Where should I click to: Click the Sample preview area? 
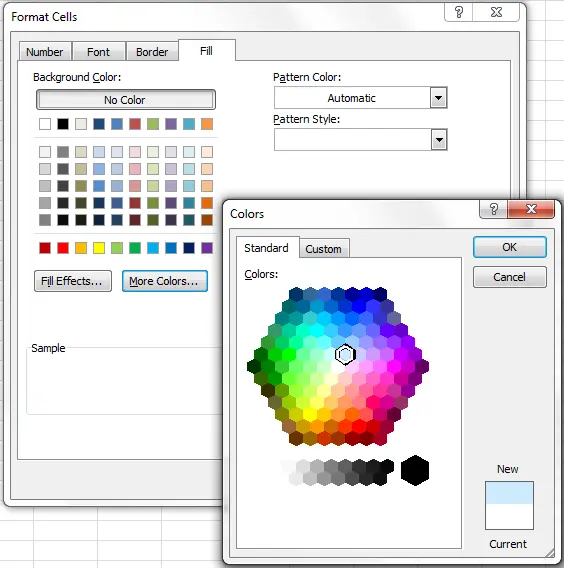click(124, 381)
